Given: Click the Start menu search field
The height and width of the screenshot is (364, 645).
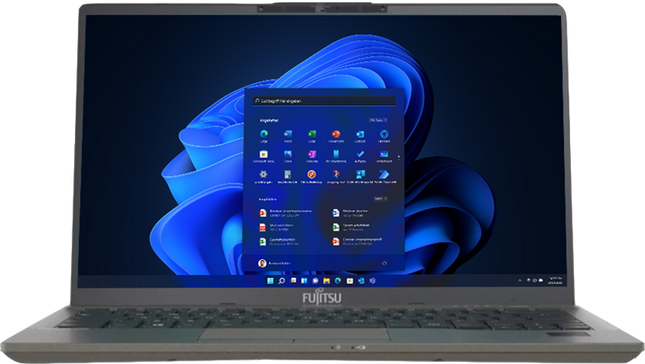Looking at the screenshot, I should point(324,101).
